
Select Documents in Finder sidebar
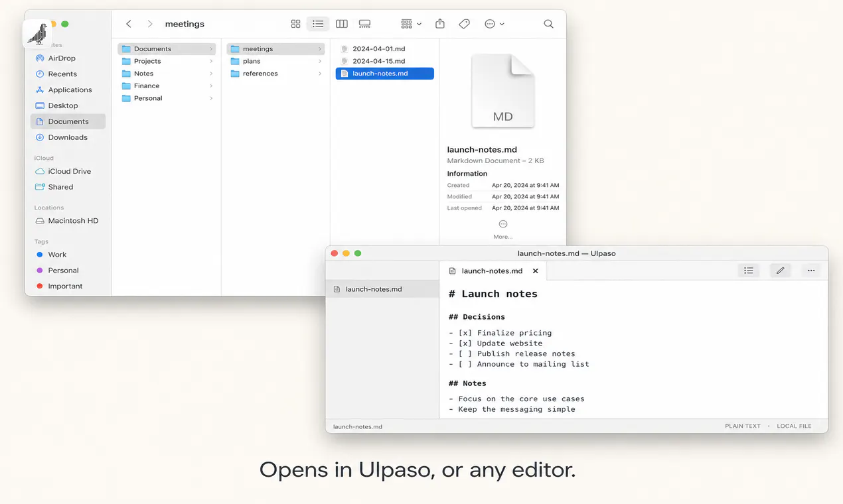click(68, 122)
